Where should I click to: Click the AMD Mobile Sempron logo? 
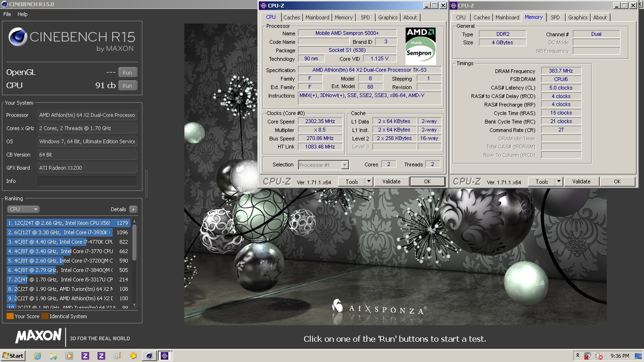tap(421, 46)
